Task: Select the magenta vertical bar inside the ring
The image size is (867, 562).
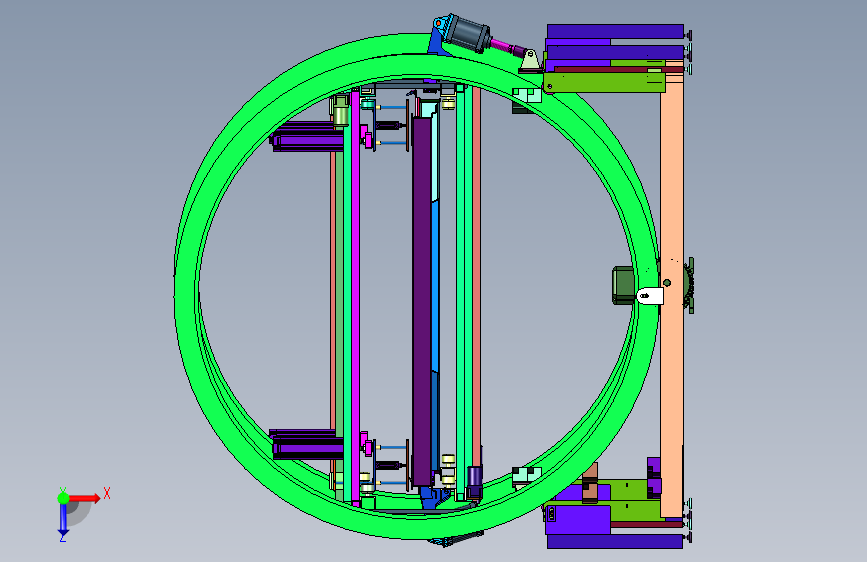Action: tap(356, 299)
